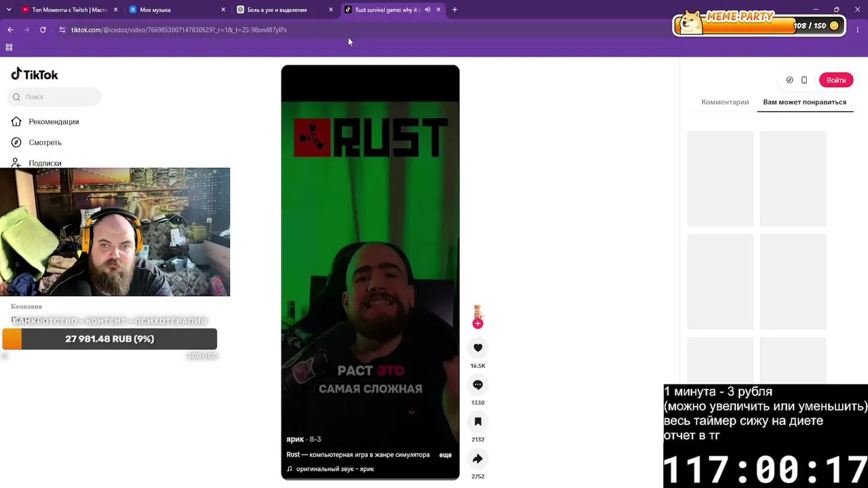
Task: Click the phone icon next to Войти
Action: point(804,80)
